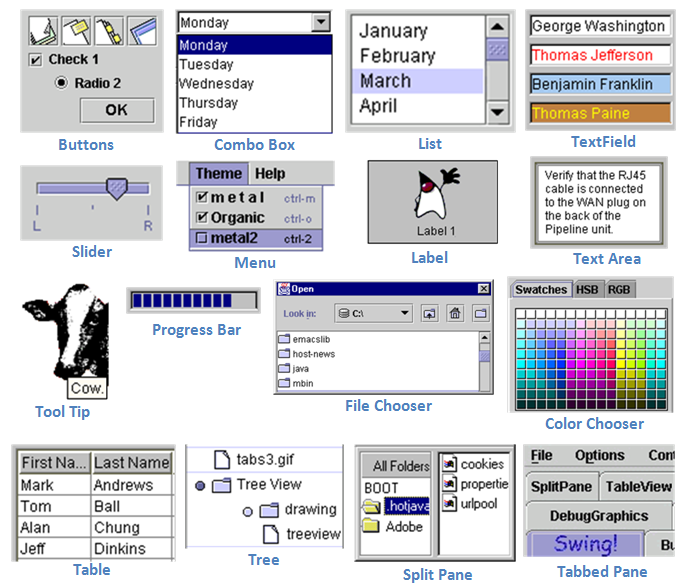The image size is (690, 585).
Task: Select the cookies file icon
Action: [450, 464]
